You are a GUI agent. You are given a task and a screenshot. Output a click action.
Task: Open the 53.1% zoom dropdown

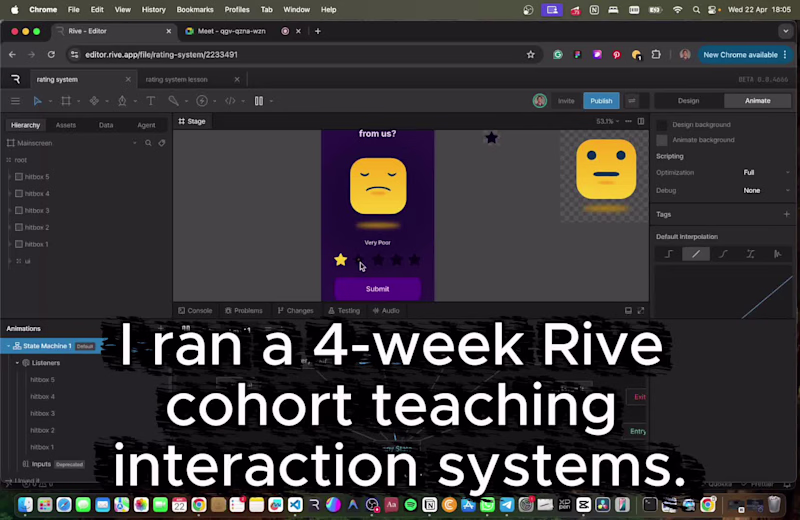pyautogui.click(x=607, y=121)
